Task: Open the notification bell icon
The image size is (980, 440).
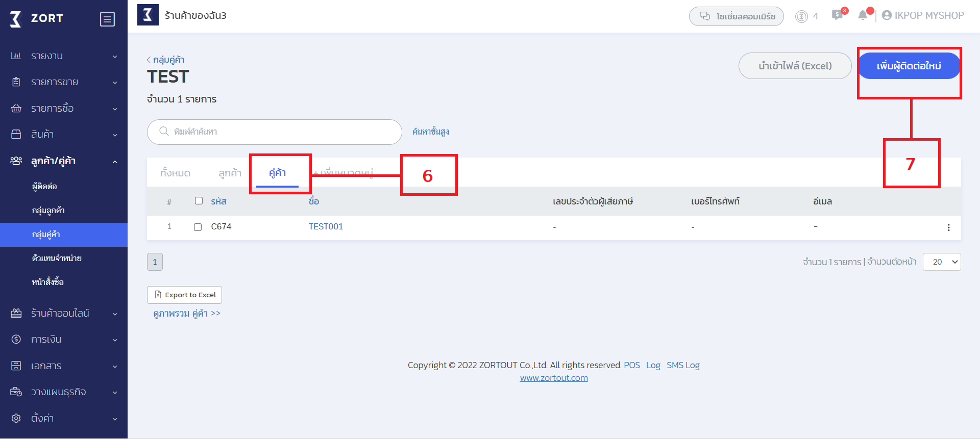Action: pyautogui.click(x=863, y=15)
